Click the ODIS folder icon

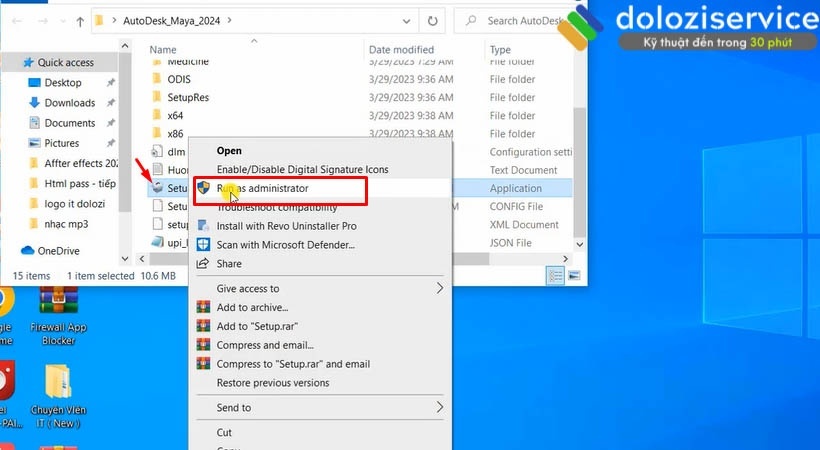(157, 79)
